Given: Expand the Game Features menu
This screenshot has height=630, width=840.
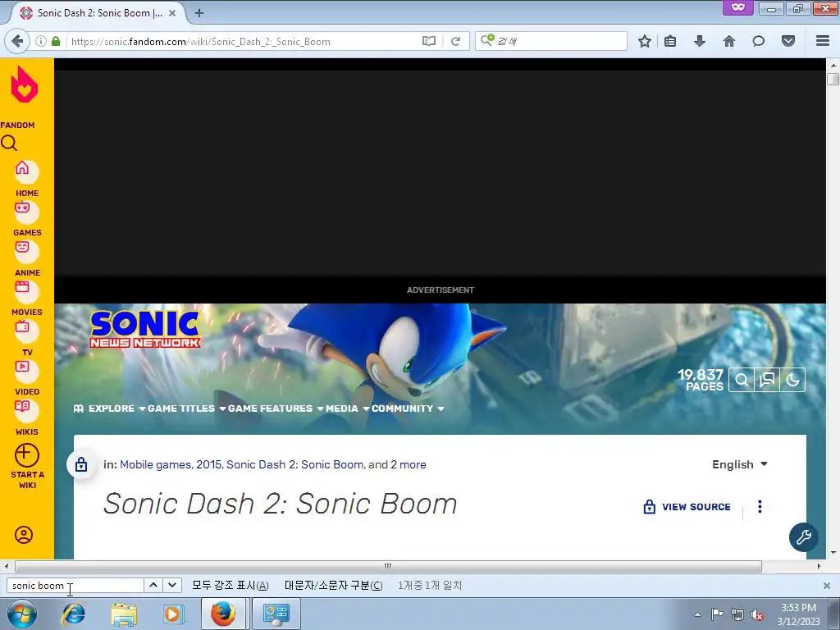Looking at the screenshot, I should (276, 409).
